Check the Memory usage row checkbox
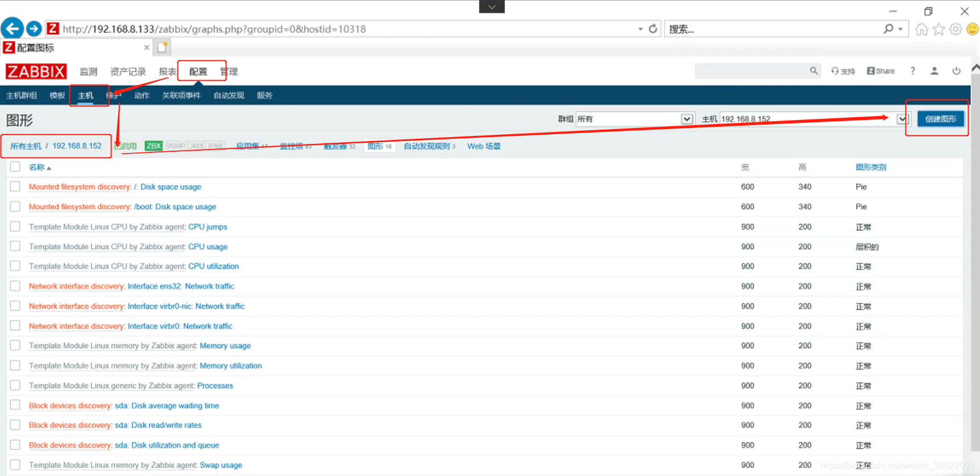The image size is (980, 476). [x=15, y=345]
